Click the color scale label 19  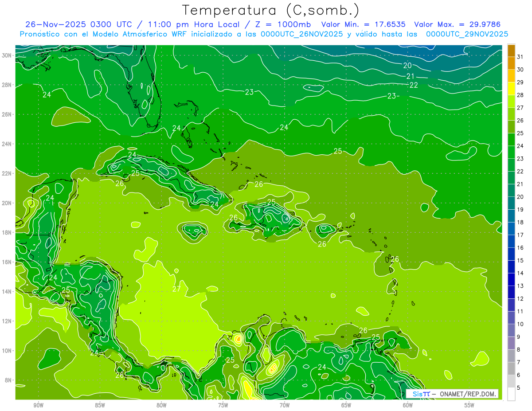click(x=520, y=209)
